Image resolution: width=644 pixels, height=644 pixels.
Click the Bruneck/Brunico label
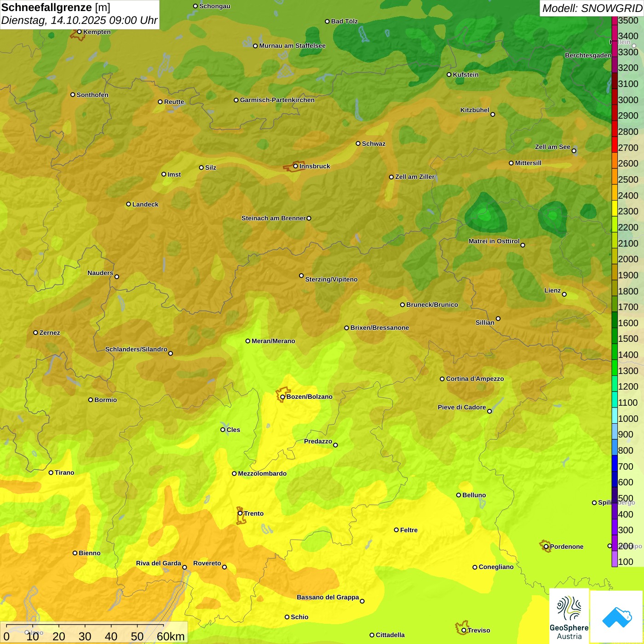432,305
